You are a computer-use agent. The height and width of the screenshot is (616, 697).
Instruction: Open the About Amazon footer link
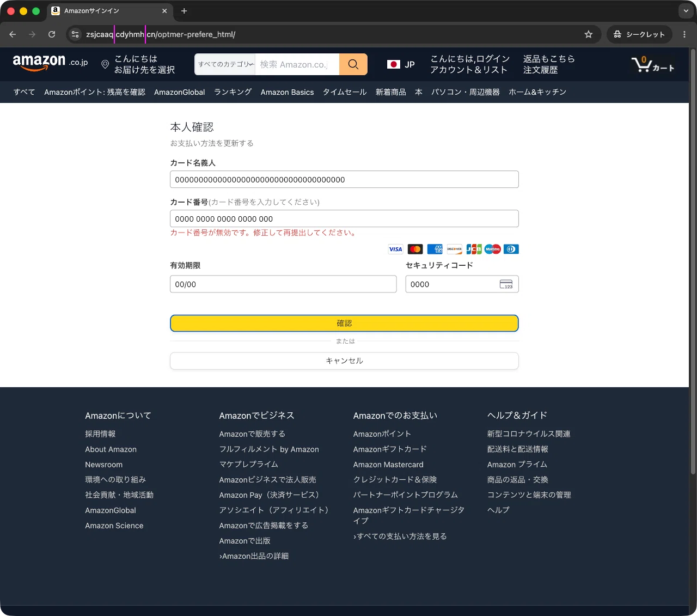pos(111,449)
